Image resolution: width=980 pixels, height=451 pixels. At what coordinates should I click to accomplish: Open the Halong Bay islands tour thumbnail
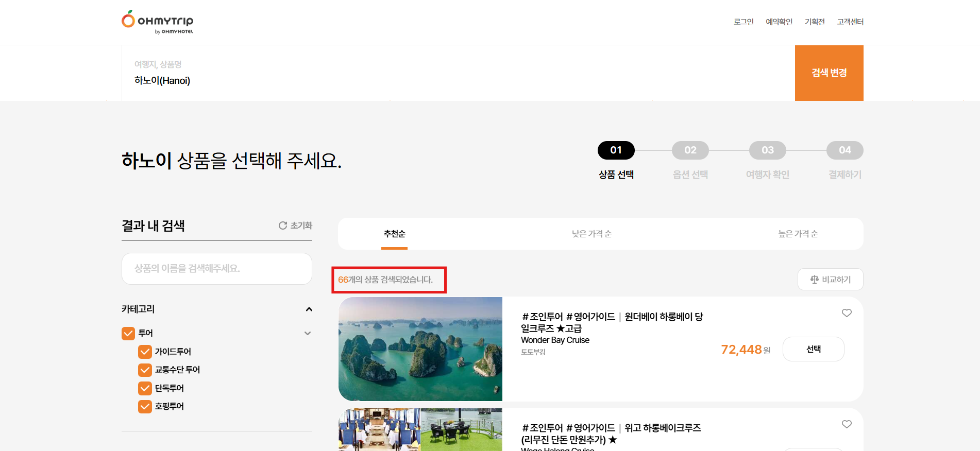click(x=420, y=349)
